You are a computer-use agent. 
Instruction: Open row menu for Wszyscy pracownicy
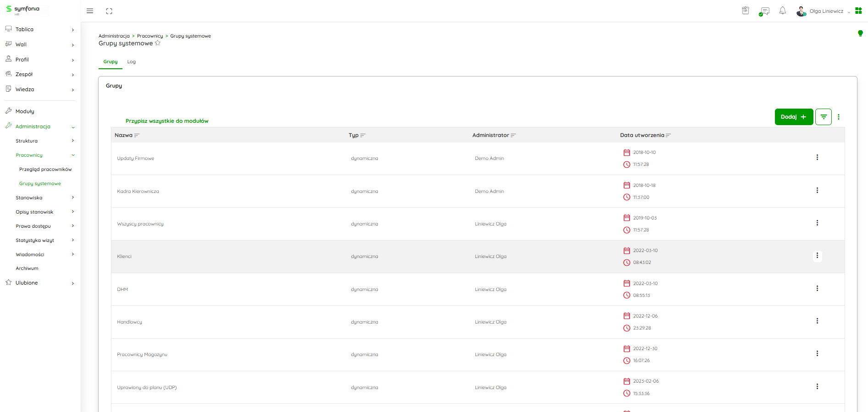[817, 223]
